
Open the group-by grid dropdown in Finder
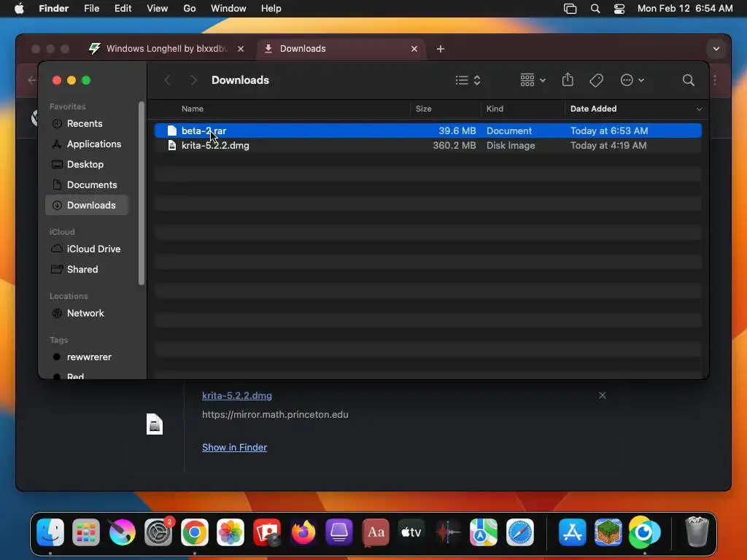pyautogui.click(x=533, y=80)
